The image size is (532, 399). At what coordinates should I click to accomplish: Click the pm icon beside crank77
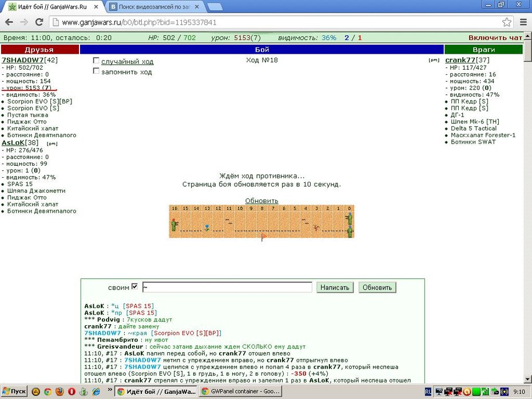point(434,61)
